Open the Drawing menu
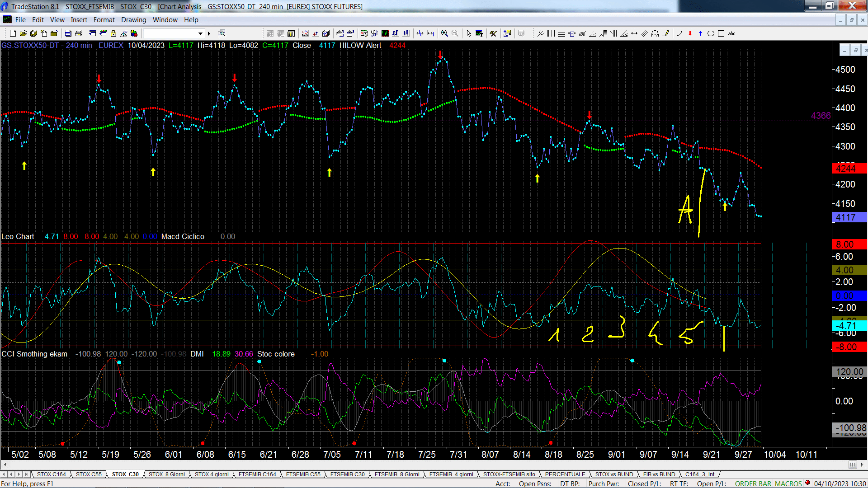Viewport: 868px width, 488px height. [x=134, y=20]
